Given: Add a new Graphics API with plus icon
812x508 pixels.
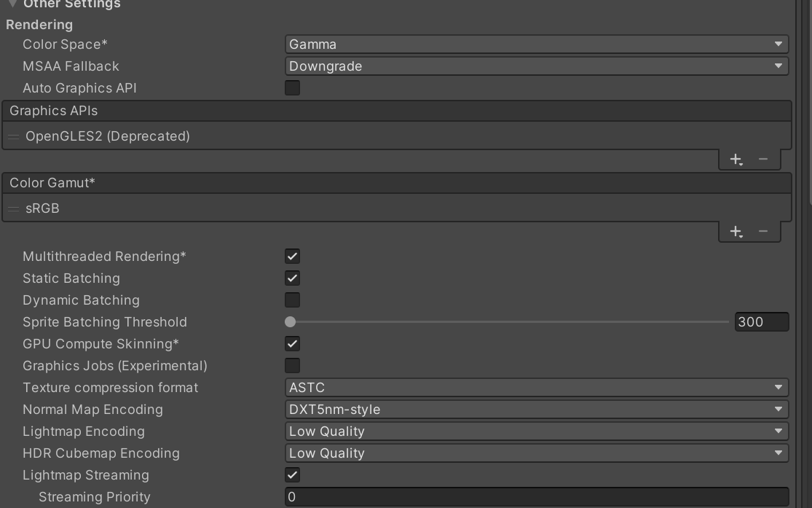Looking at the screenshot, I should tap(736, 159).
